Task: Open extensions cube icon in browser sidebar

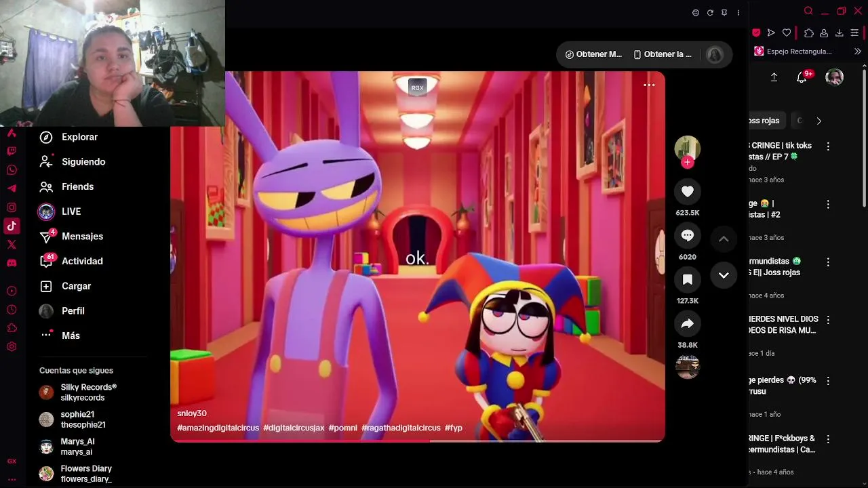Action: click(12, 328)
